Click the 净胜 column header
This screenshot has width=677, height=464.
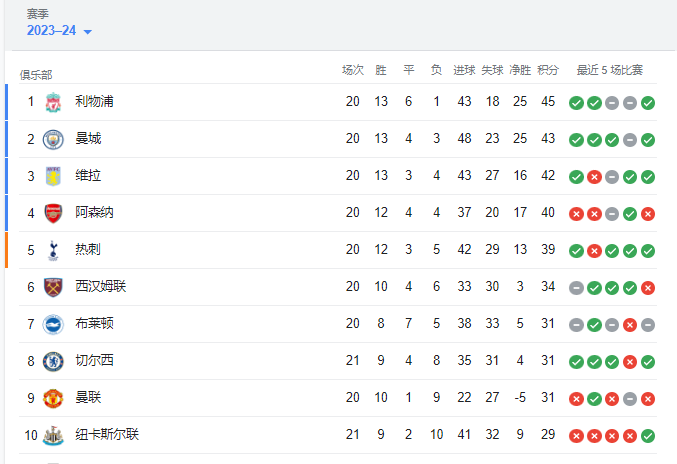point(520,70)
